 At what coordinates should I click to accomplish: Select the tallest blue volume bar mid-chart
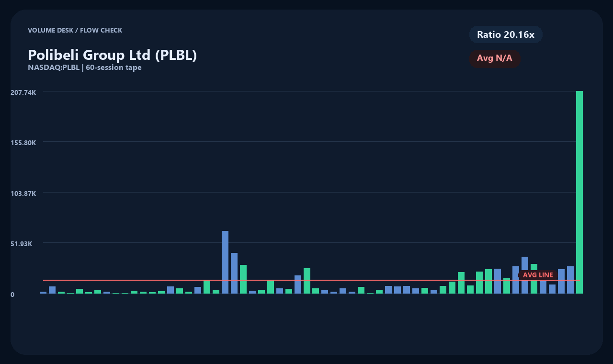(225, 262)
